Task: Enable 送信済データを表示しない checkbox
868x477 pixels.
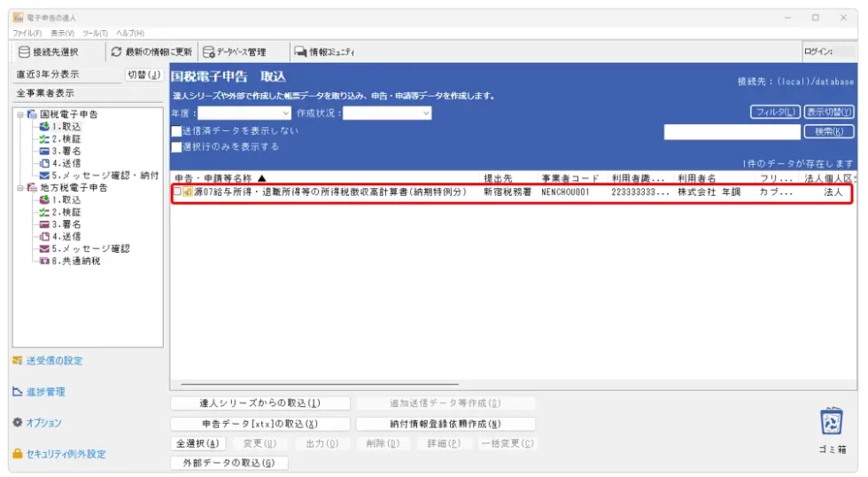Action: coord(176,131)
